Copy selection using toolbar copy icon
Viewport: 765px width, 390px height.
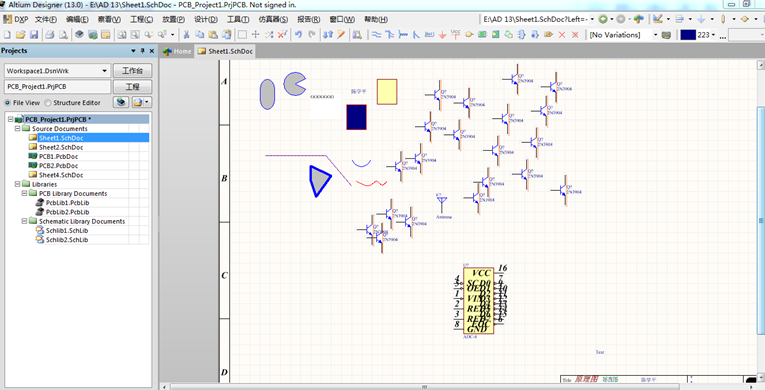pyautogui.click(x=200, y=35)
